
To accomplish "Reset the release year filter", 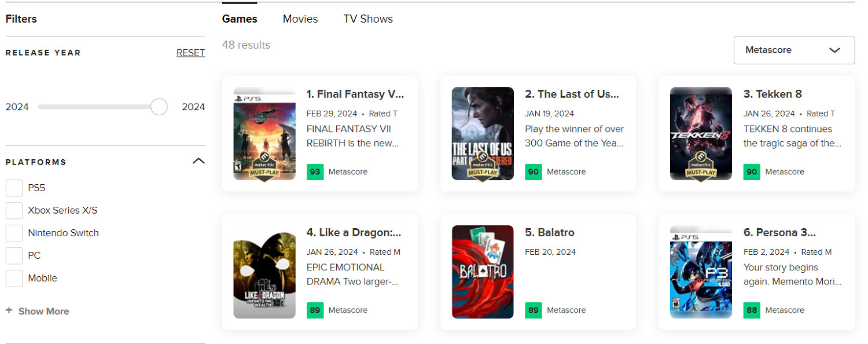I will click(x=190, y=53).
